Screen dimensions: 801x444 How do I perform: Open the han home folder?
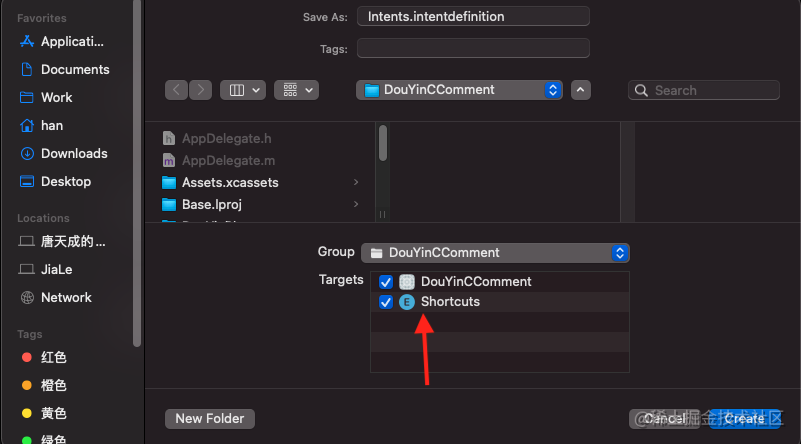pos(41,126)
